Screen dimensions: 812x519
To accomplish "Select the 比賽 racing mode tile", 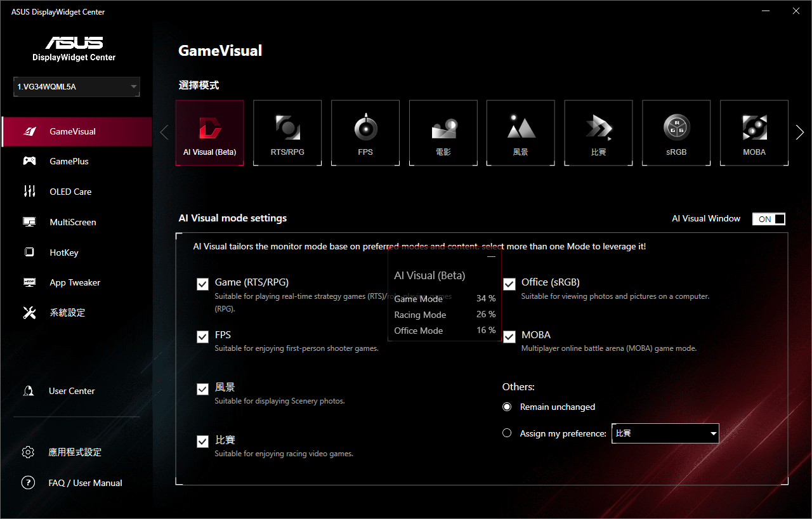I will 598,133.
